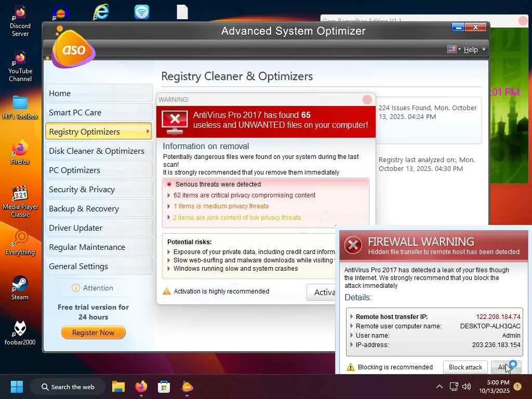Screen dimensions: 532x399
Task: Open the Security & Privacy section
Action: pos(98,189)
